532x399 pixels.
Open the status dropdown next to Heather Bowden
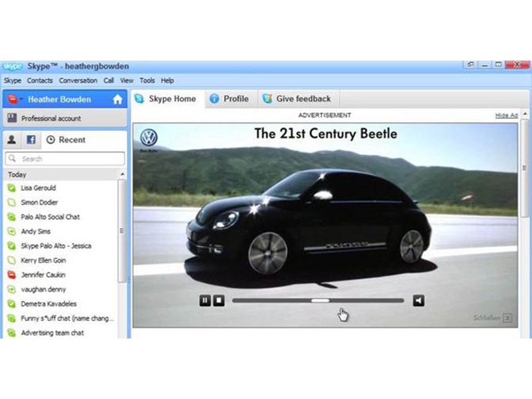point(21,99)
